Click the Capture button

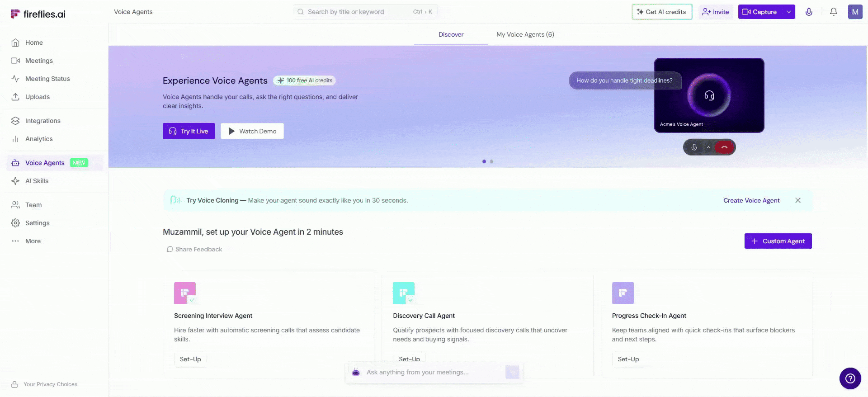pyautogui.click(x=759, y=12)
